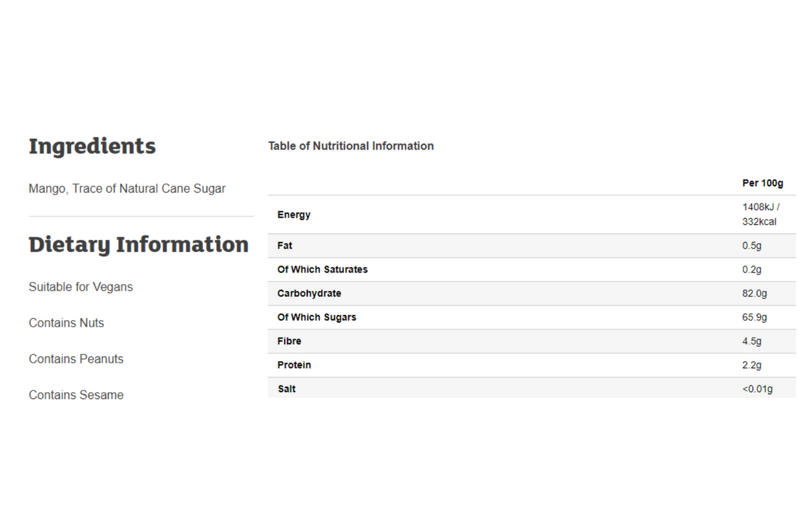Click the Of Which Sugars label

click(x=316, y=317)
